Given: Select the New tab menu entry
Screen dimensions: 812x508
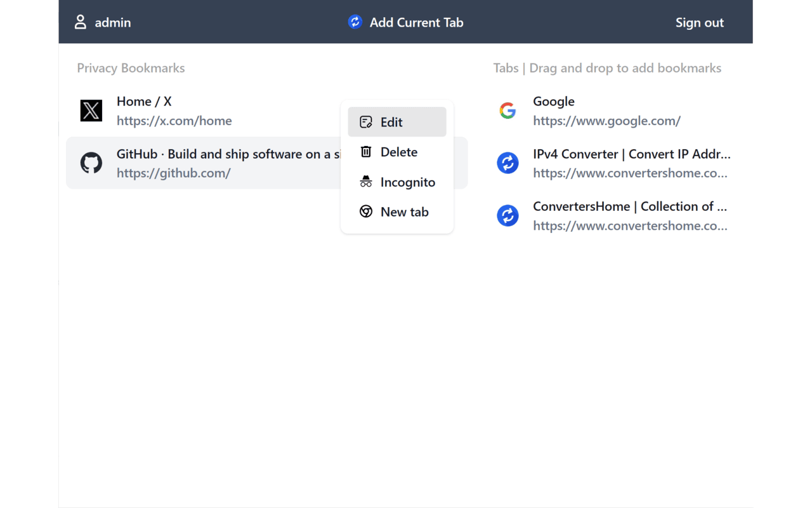Looking at the screenshot, I should pos(405,211).
